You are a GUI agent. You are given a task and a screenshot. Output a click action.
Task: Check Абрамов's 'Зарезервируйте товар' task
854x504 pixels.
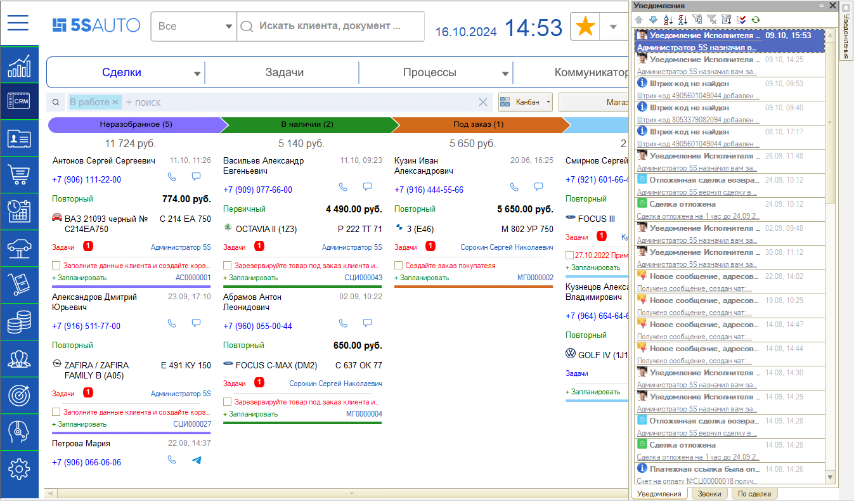pos(228,402)
